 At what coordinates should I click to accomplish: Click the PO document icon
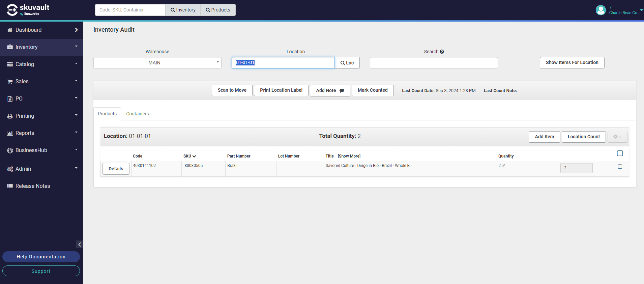10,99
